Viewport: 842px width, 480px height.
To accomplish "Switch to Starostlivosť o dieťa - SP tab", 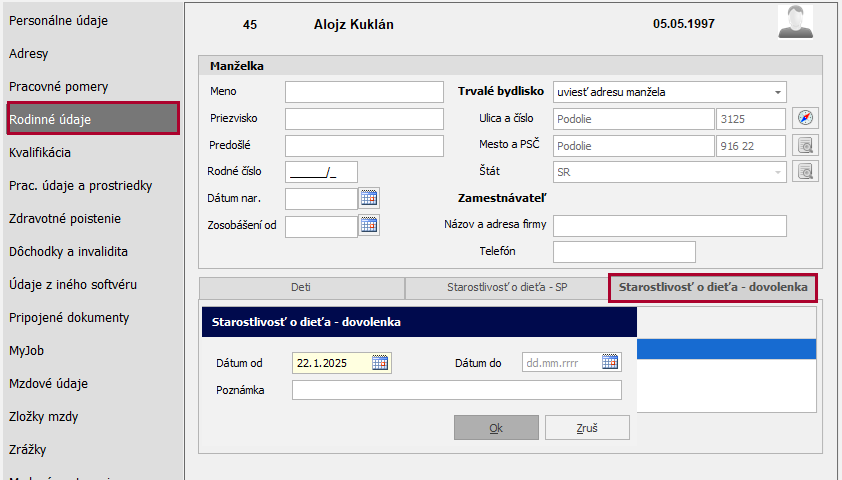I will coord(507,288).
